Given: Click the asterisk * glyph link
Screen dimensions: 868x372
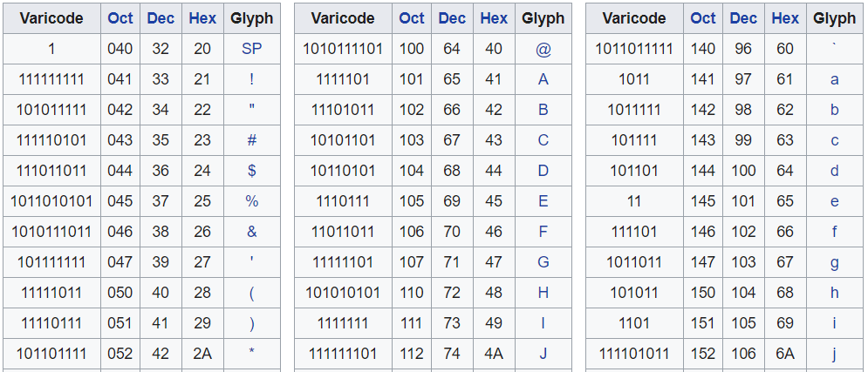Looking at the screenshot, I should [x=252, y=354].
